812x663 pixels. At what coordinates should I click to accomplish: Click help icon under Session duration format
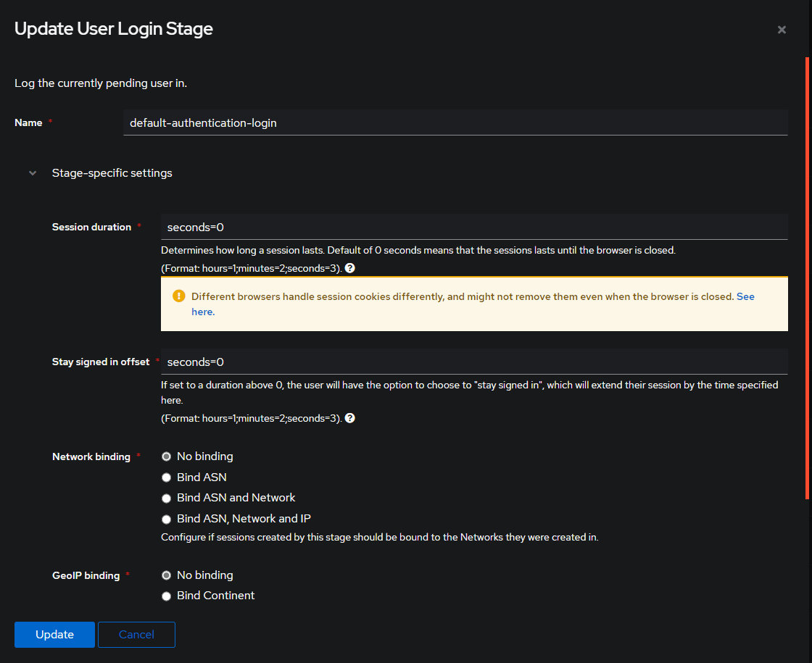350,268
